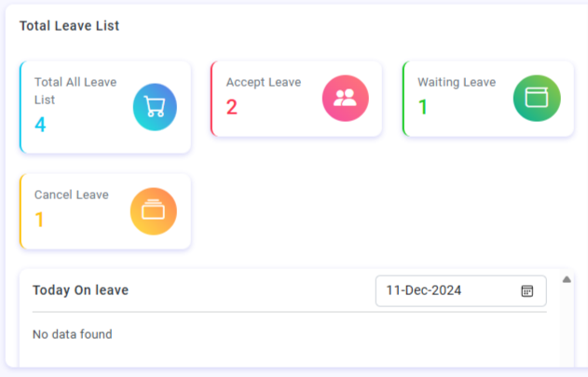Click the No data found message
This screenshot has height=377, width=588.
tap(73, 334)
